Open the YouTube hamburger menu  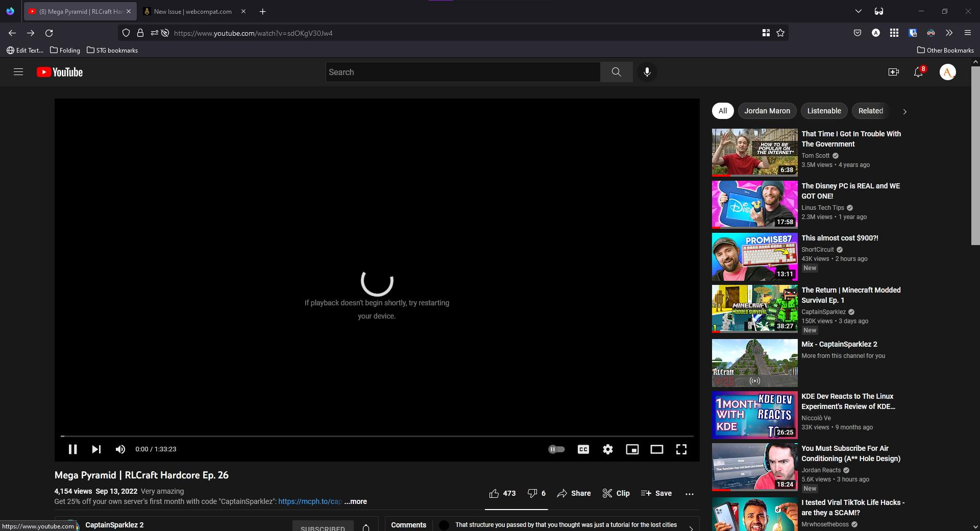(x=18, y=72)
